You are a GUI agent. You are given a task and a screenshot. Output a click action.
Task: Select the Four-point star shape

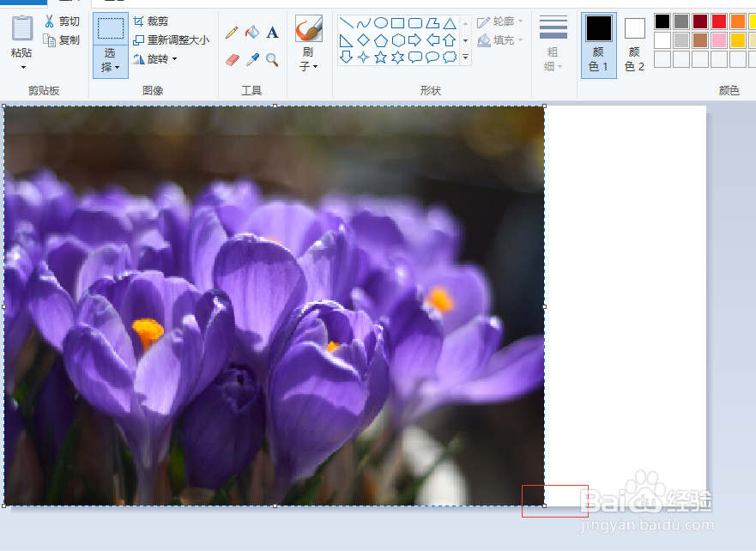pos(364,58)
